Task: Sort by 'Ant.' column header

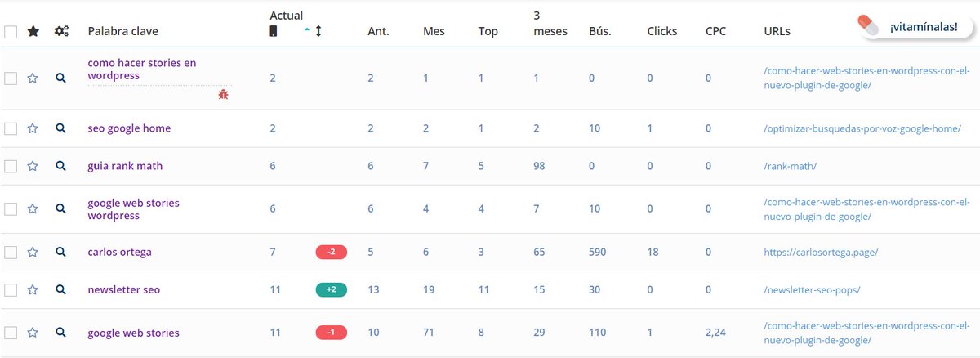Action: pyautogui.click(x=378, y=31)
